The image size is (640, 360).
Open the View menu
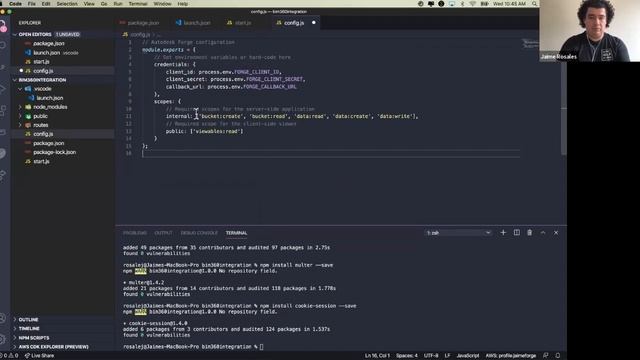89,4
